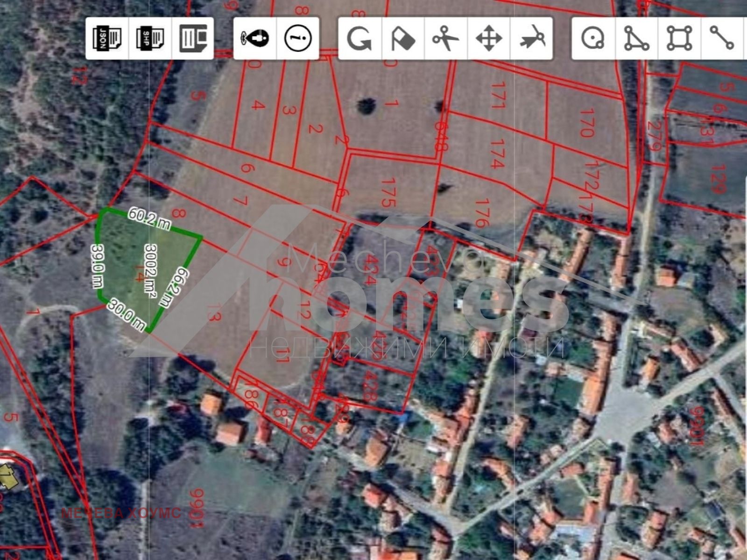The image size is (747, 560).
Task: Select the four-arrow move tool
Action: coord(489,38)
